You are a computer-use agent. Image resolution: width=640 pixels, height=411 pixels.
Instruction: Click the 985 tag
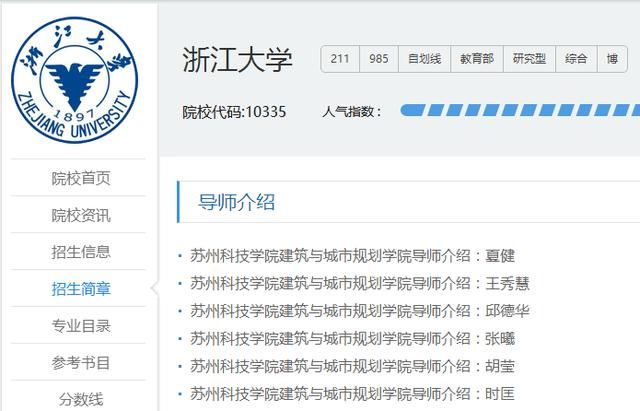[379, 59]
